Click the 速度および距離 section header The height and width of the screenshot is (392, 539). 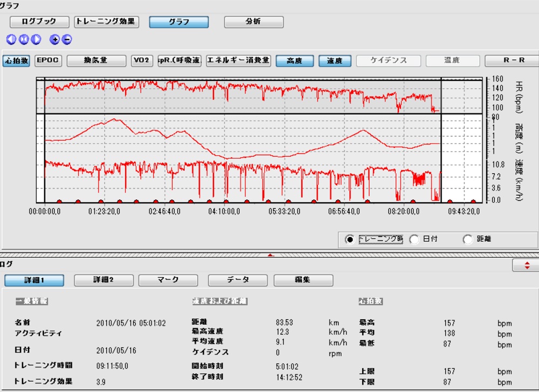click(220, 301)
